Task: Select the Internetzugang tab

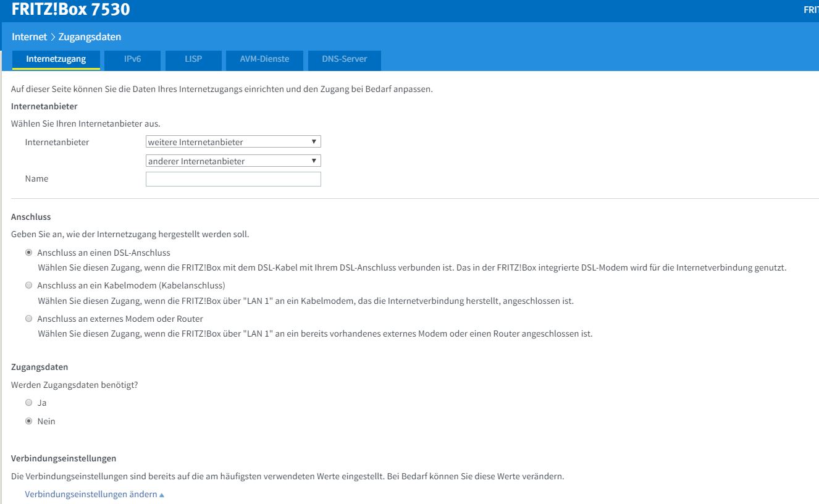Action: (56, 60)
